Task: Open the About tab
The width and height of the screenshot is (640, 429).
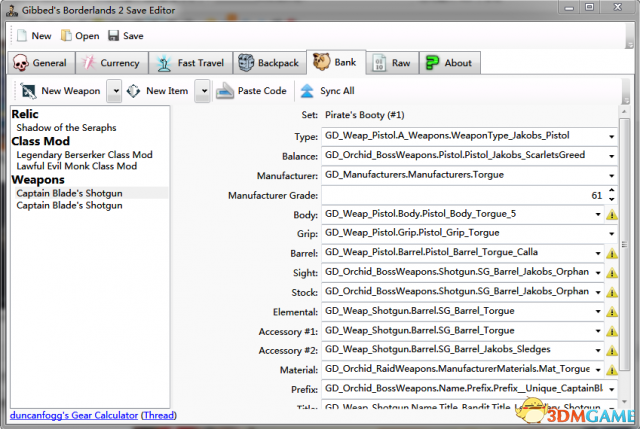Action: click(x=450, y=63)
